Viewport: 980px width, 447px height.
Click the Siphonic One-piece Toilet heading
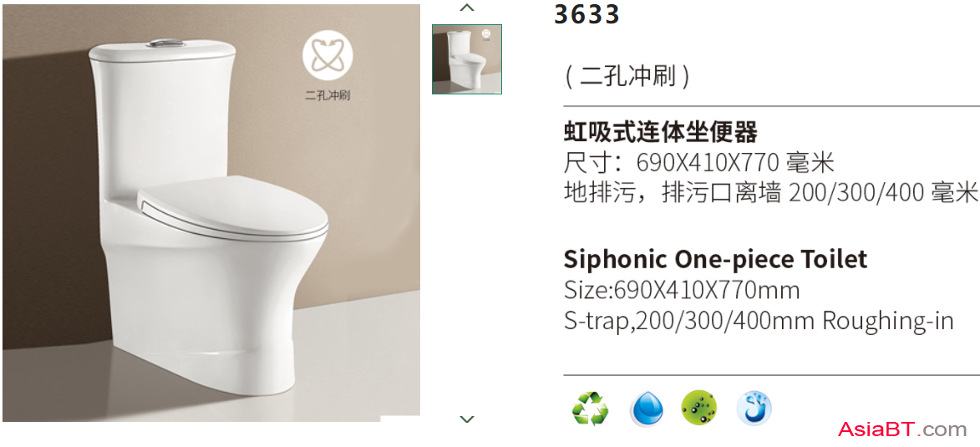[x=716, y=259]
